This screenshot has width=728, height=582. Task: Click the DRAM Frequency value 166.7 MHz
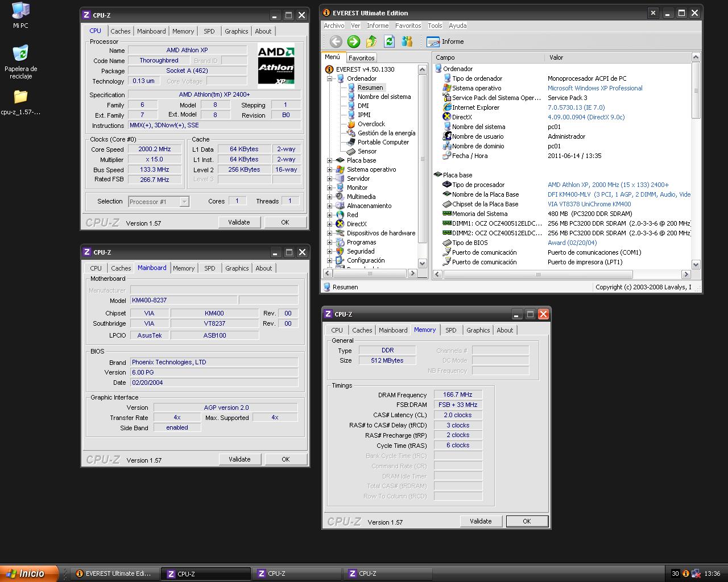pyautogui.click(x=458, y=394)
